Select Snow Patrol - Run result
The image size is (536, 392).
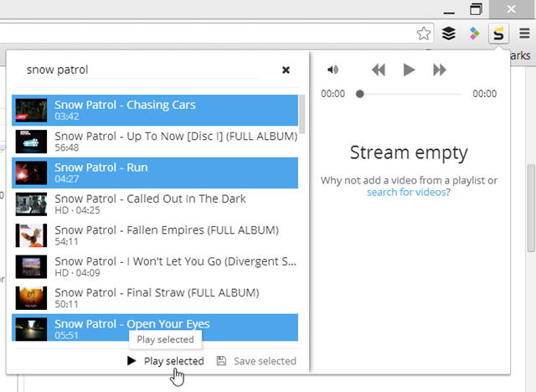[155, 173]
